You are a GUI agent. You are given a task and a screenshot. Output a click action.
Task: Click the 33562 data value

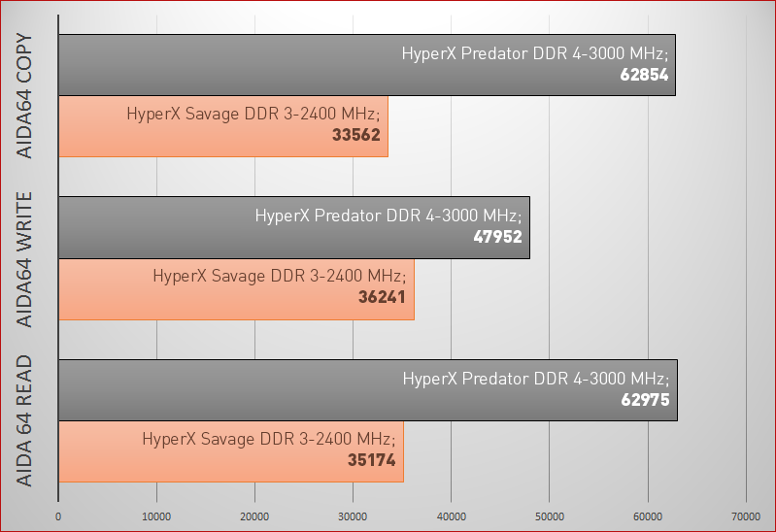click(355, 135)
